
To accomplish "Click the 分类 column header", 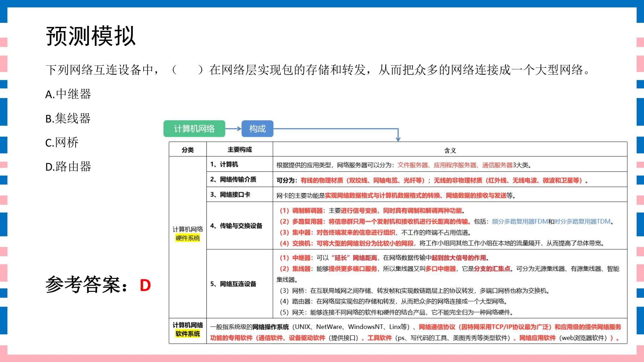I will 188,150.
